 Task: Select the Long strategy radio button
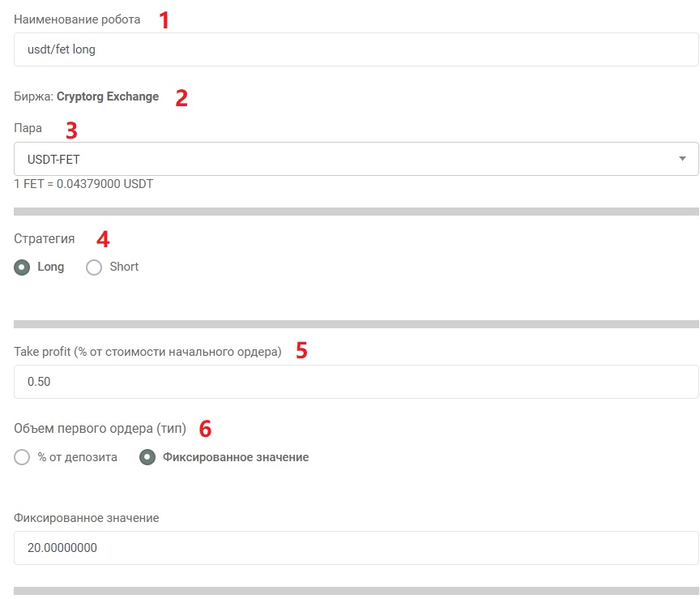coord(22,267)
